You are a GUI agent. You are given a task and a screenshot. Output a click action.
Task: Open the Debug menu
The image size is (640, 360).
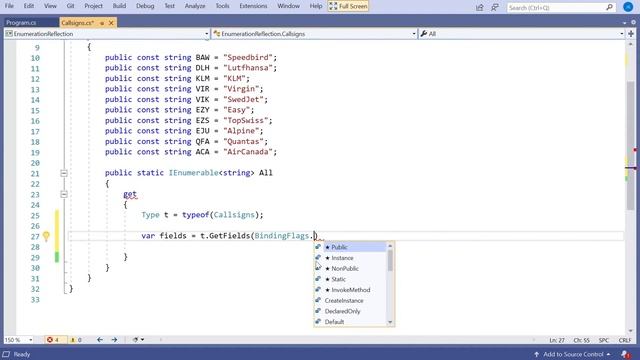click(x=145, y=6)
